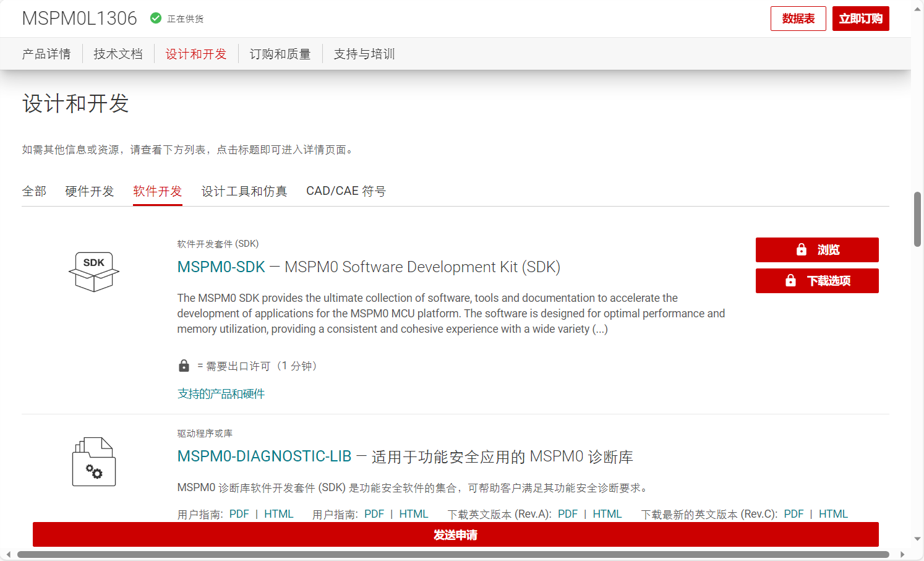924x561 pixels.
Task: Open the first 用户指南 HTML link
Action: pos(279,514)
